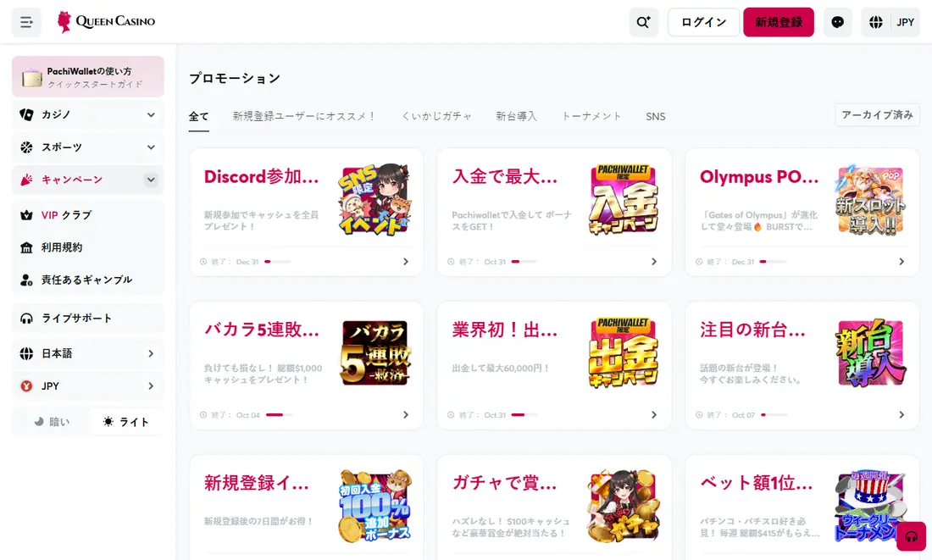Click the sports ball icon
The height and width of the screenshot is (560, 932).
(x=26, y=147)
